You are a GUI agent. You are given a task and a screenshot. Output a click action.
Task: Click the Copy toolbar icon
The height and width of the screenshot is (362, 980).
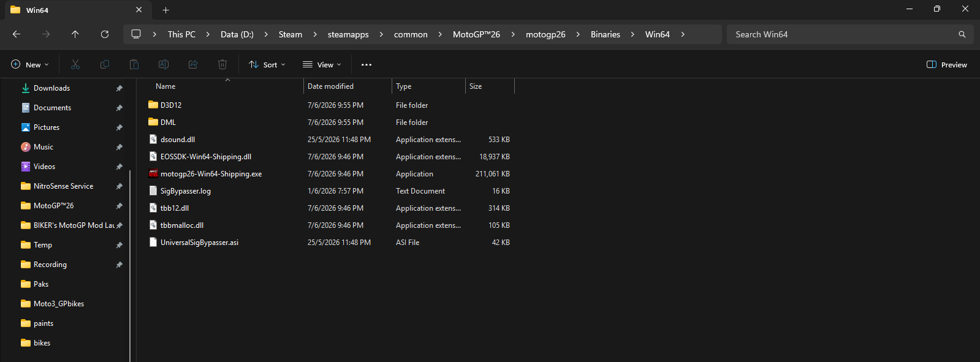[105, 64]
